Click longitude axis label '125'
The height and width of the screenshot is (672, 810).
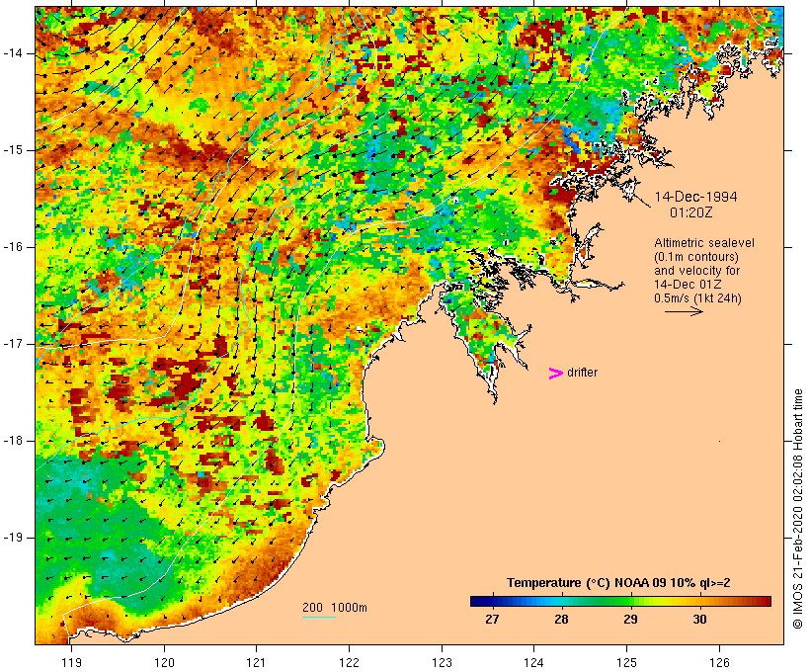[x=627, y=663]
